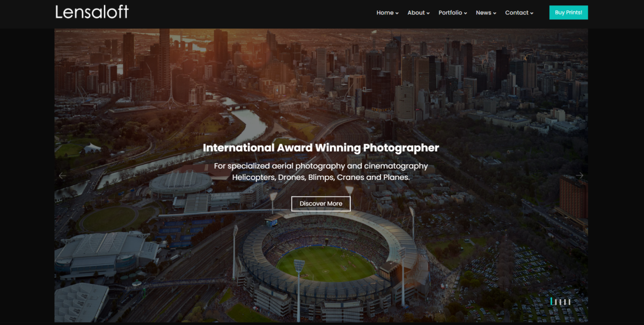Jump to the fifth slide indicator bar
This screenshot has height=325, width=644.
[x=569, y=302]
